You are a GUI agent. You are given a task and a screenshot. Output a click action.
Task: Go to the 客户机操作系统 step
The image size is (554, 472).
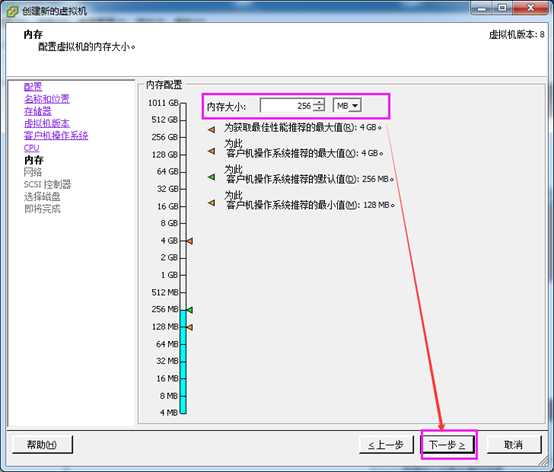56,135
